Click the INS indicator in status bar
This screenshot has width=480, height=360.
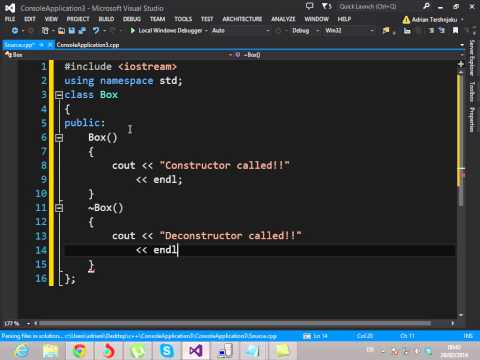click(468, 336)
